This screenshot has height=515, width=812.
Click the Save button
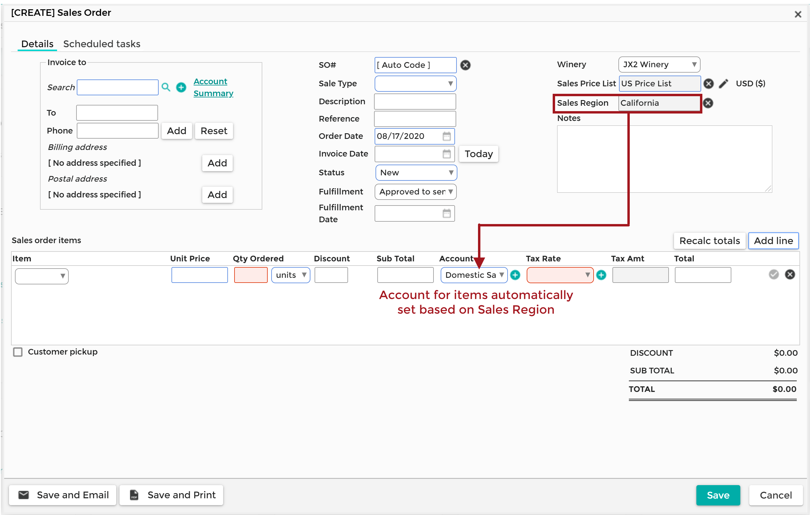click(718, 495)
